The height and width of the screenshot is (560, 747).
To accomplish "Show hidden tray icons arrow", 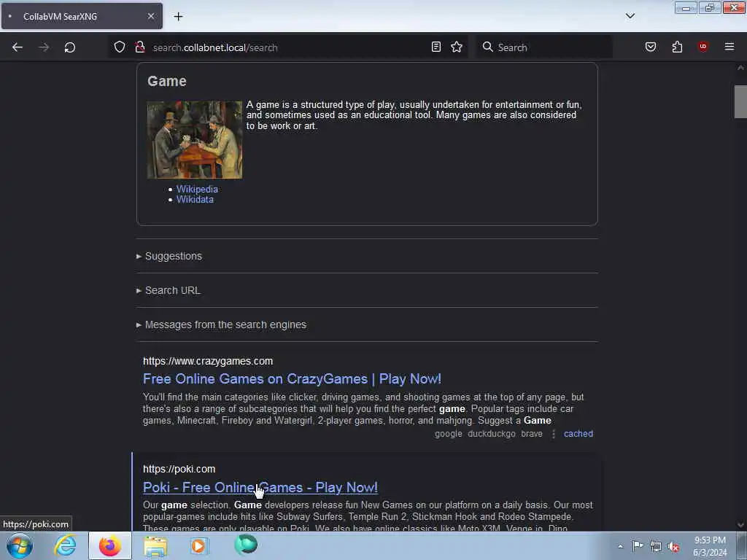I will click(620, 546).
